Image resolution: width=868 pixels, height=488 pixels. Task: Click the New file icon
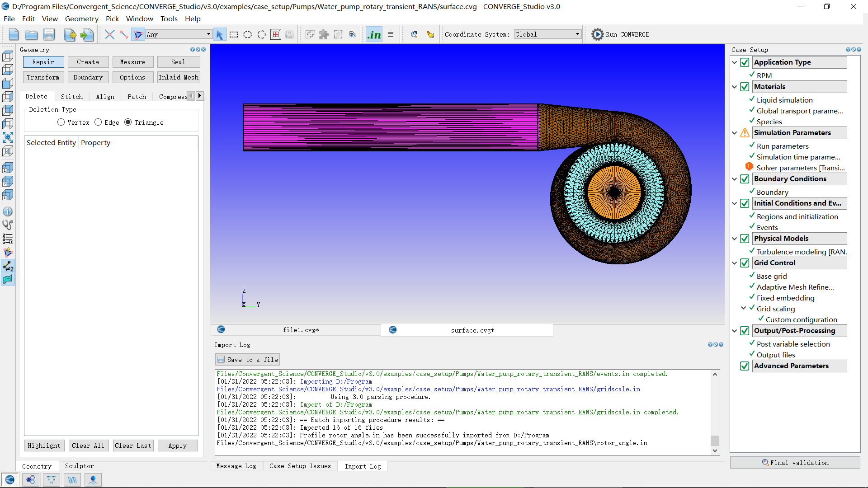point(14,34)
